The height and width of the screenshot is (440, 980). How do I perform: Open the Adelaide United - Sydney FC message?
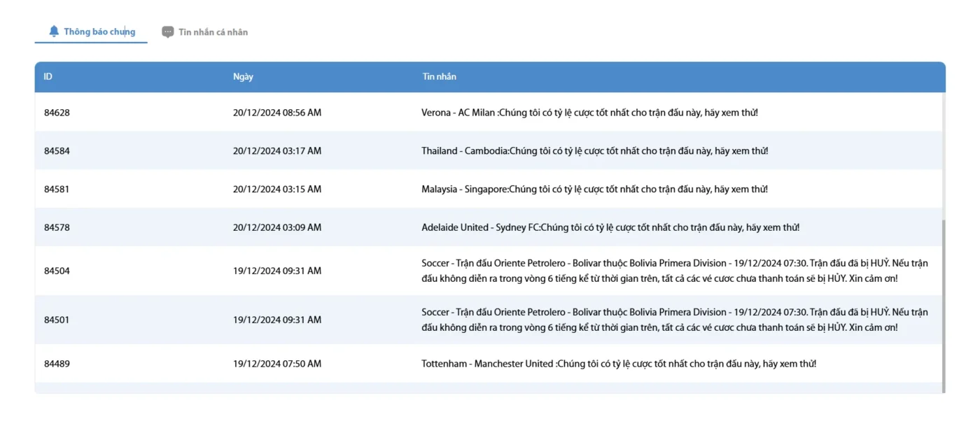coord(610,227)
